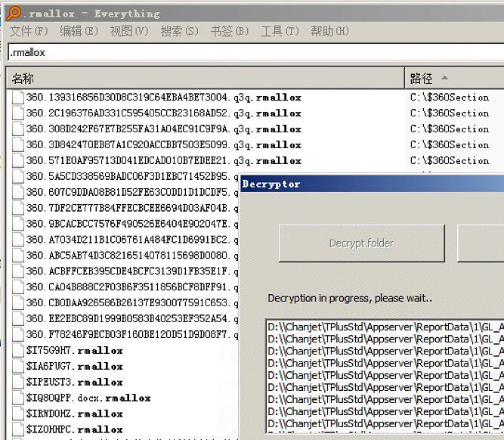Select file icon of $IPEUST3.rmallox
504x440 pixels.
coord(18,382)
